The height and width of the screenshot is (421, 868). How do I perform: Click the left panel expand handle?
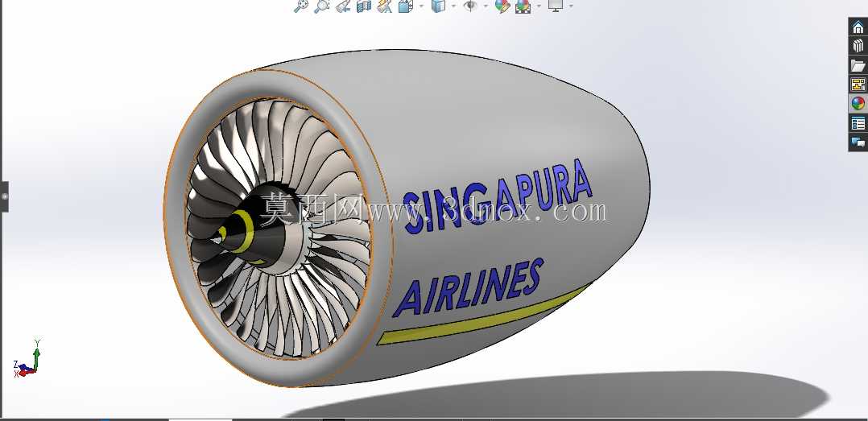[x=5, y=196]
